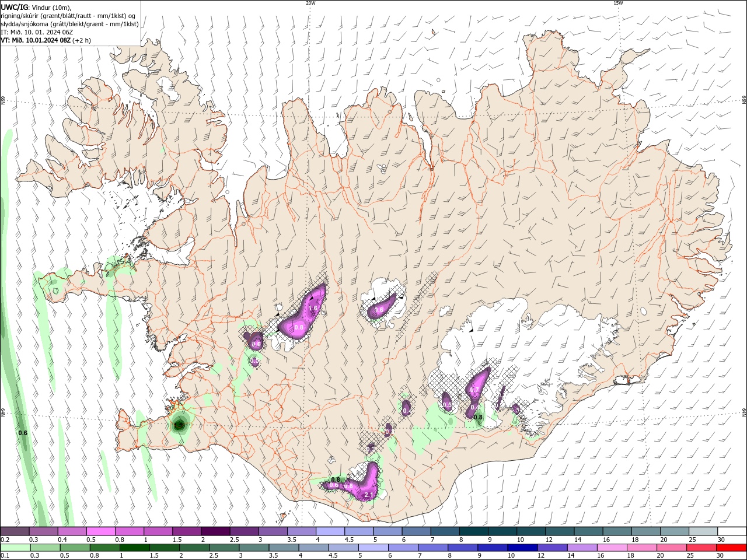
Task: Click the '15W' longitude label at the top
Action: click(x=618, y=3)
